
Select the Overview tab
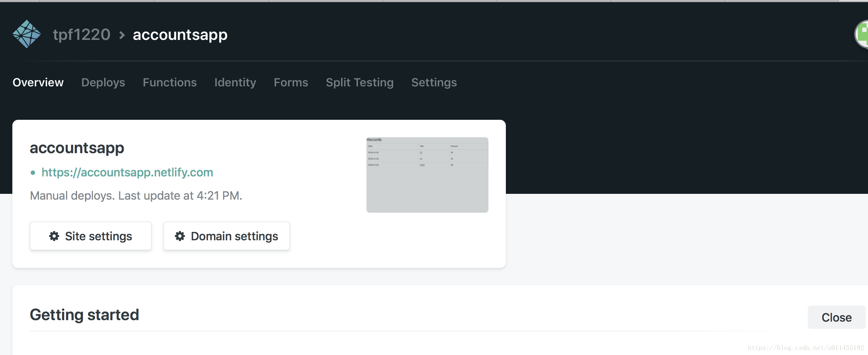(38, 82)
